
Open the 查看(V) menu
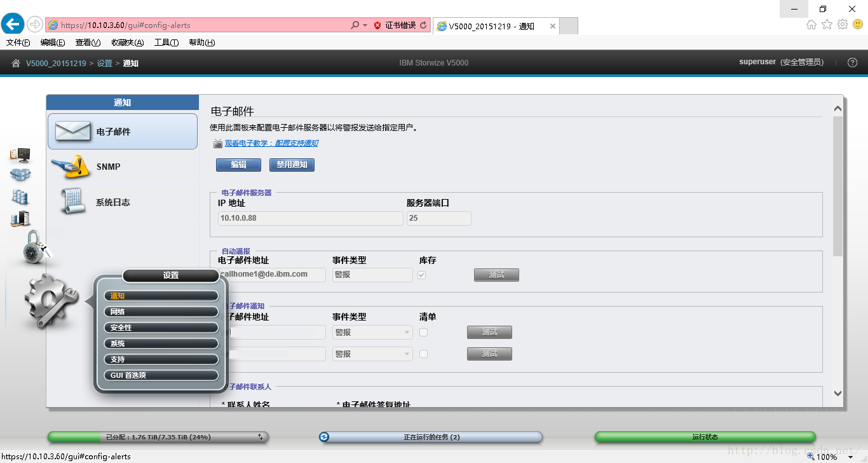[88, 43]
